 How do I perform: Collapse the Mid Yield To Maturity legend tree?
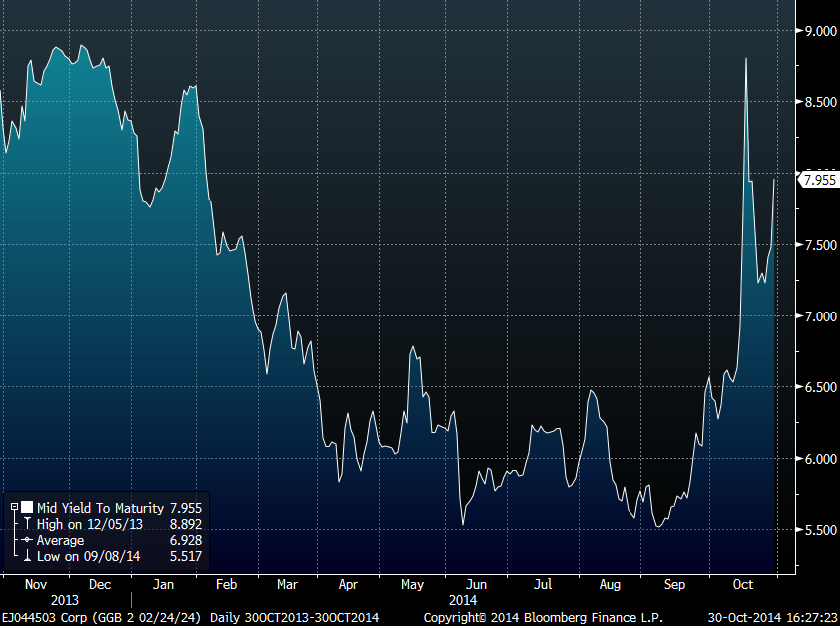tap(15, 508)
